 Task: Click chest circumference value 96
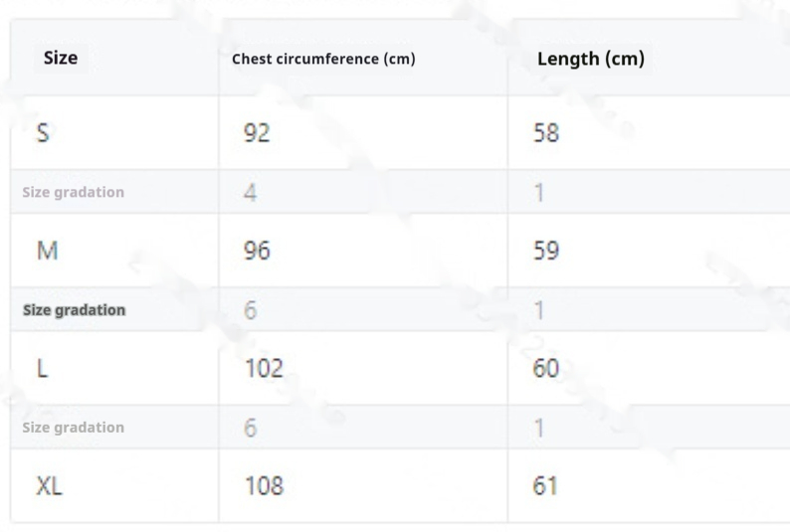click(257, 251)
